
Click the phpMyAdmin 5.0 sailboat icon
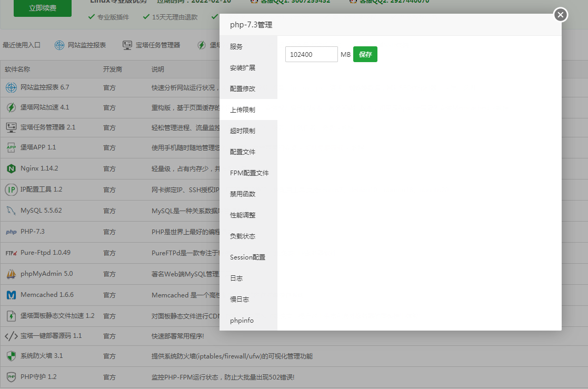tap(11, 274)
